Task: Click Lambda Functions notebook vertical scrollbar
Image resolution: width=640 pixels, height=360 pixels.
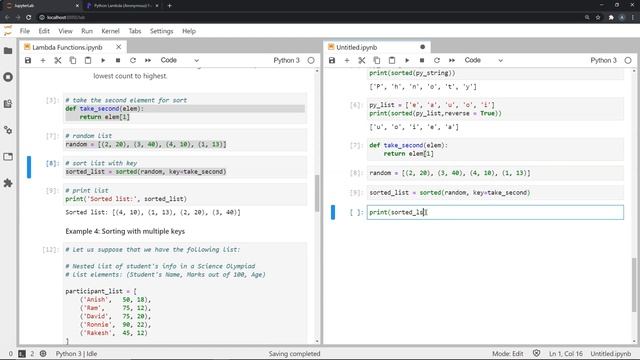Action: click(x=317, y=193)
